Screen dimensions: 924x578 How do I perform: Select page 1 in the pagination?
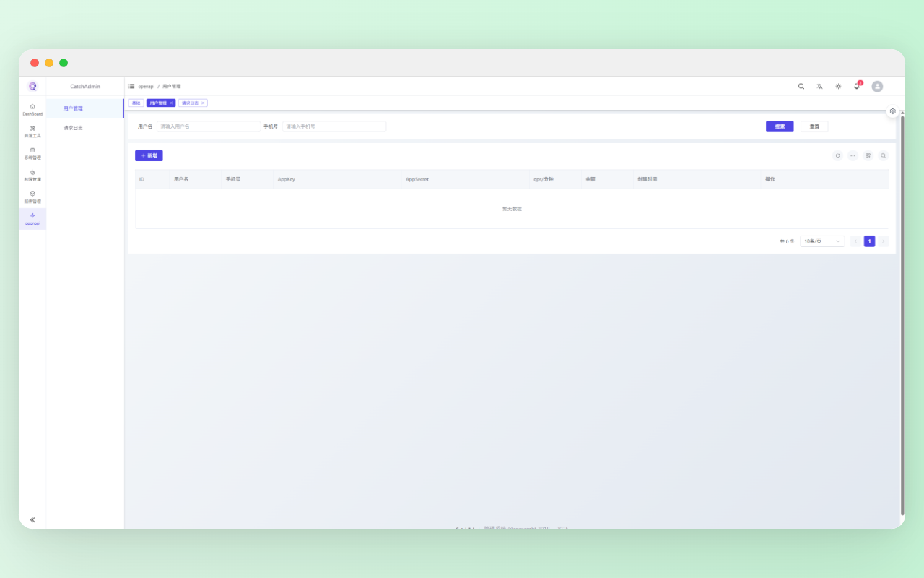point(869,241)
